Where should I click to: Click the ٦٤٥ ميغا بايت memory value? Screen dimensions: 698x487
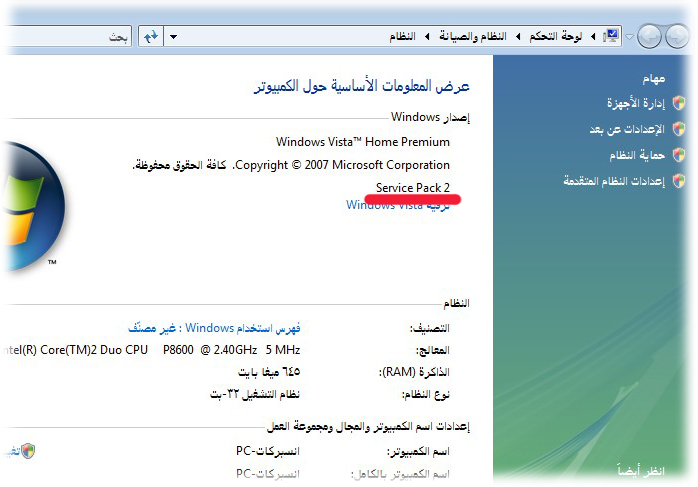point(269,372)
